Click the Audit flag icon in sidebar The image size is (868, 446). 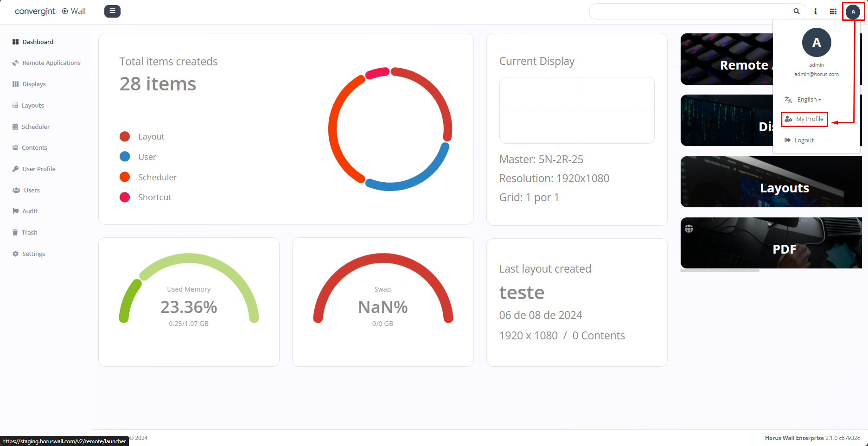[16, 211]
